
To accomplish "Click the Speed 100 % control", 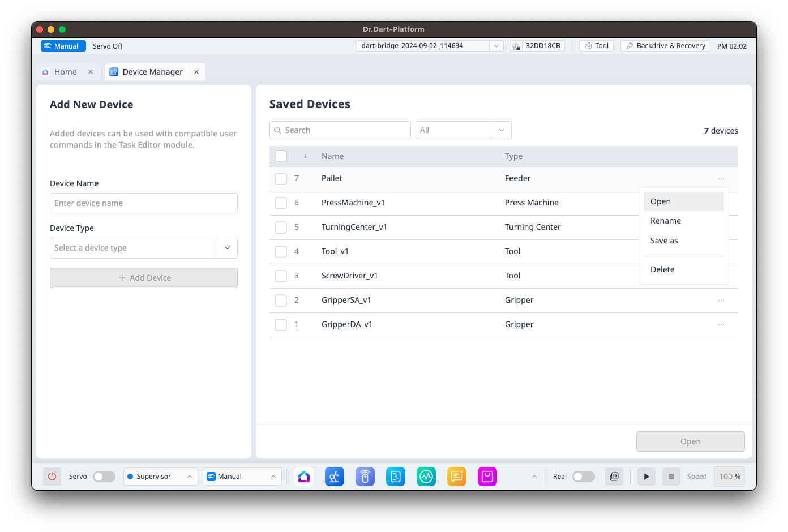I will tap(729, 477).
